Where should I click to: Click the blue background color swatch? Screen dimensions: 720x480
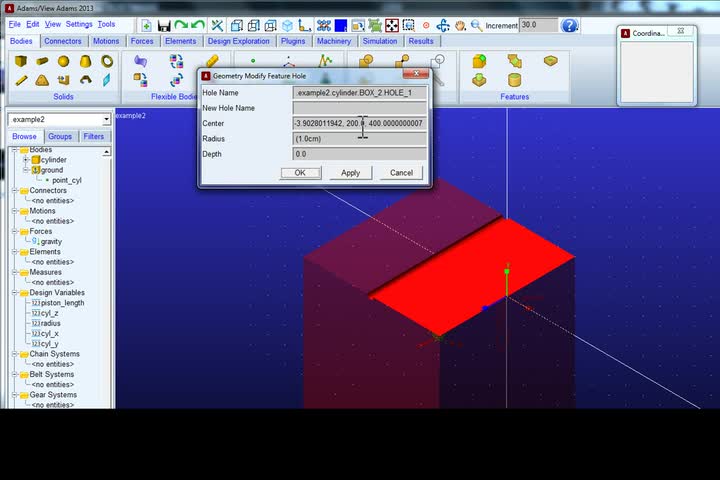click(x=341, y=25)
